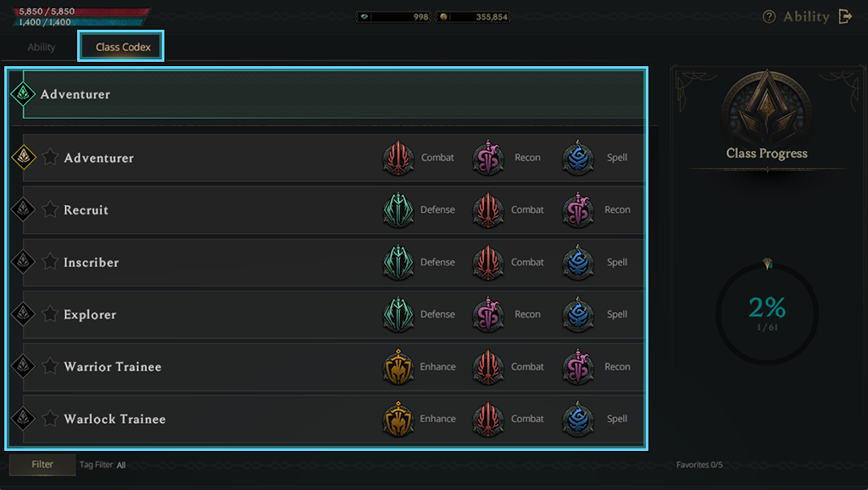Click Spell icon in Warlock Trainee row
The height and width of the screenshot is (490, 868).
tap(578, 419)
